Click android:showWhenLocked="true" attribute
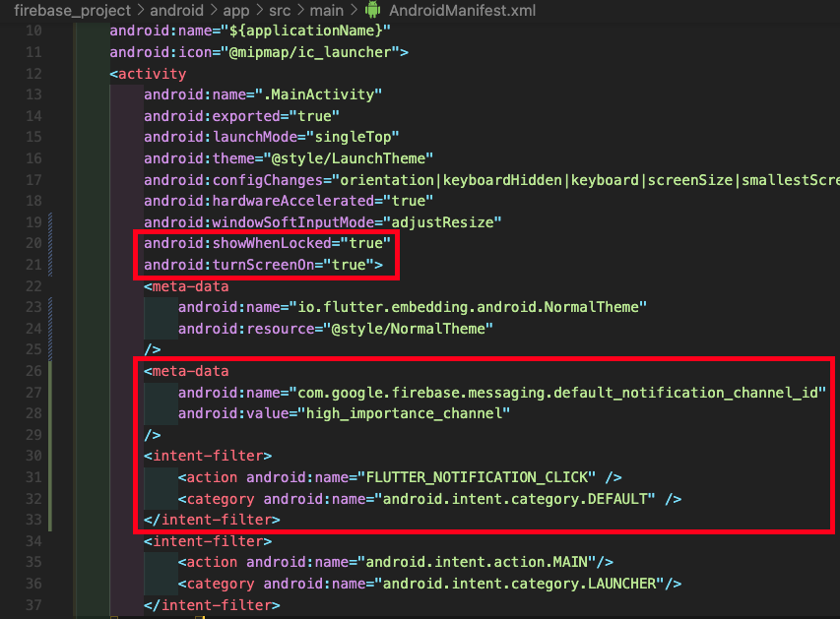The image size is (840, 619). 267,243
